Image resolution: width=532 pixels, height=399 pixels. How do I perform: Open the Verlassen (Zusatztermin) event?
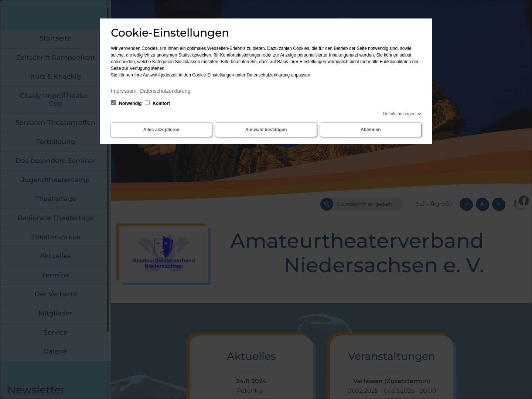click(392, 381)
